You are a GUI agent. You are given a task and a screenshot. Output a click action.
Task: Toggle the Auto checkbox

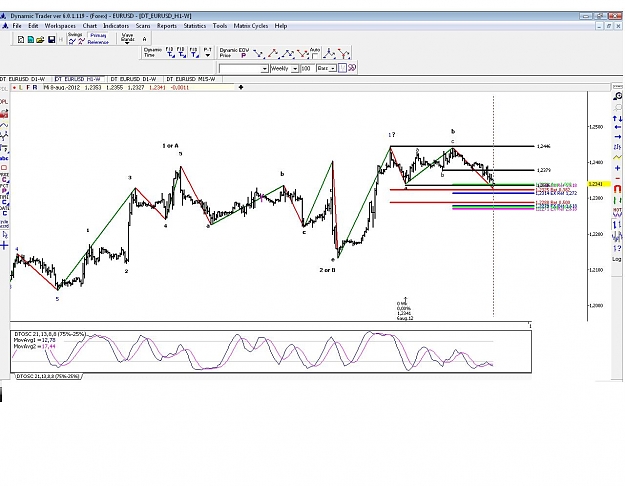[315, 55]
